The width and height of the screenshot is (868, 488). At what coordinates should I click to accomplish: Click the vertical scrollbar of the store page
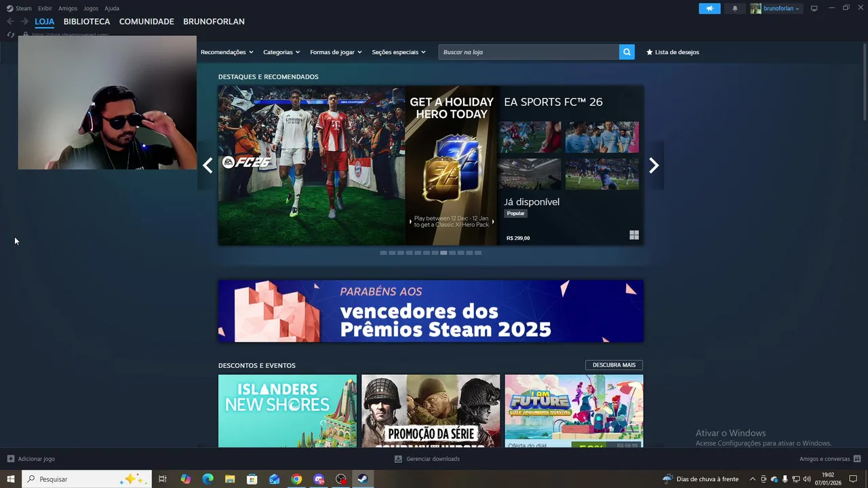[865, 81]
